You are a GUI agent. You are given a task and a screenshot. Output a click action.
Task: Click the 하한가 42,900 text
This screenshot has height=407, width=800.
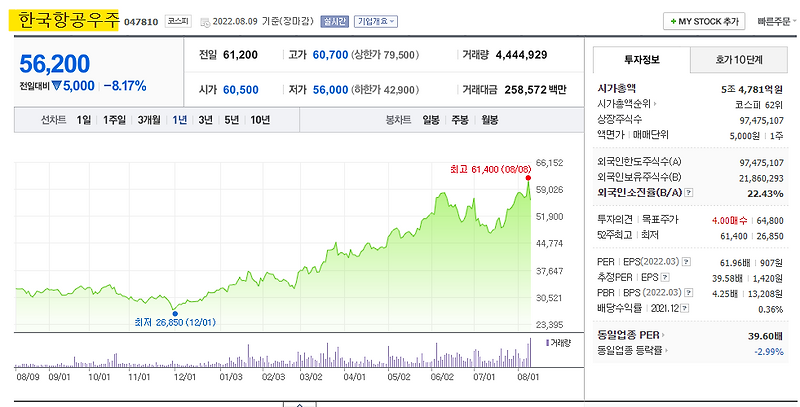pos(385,90)
